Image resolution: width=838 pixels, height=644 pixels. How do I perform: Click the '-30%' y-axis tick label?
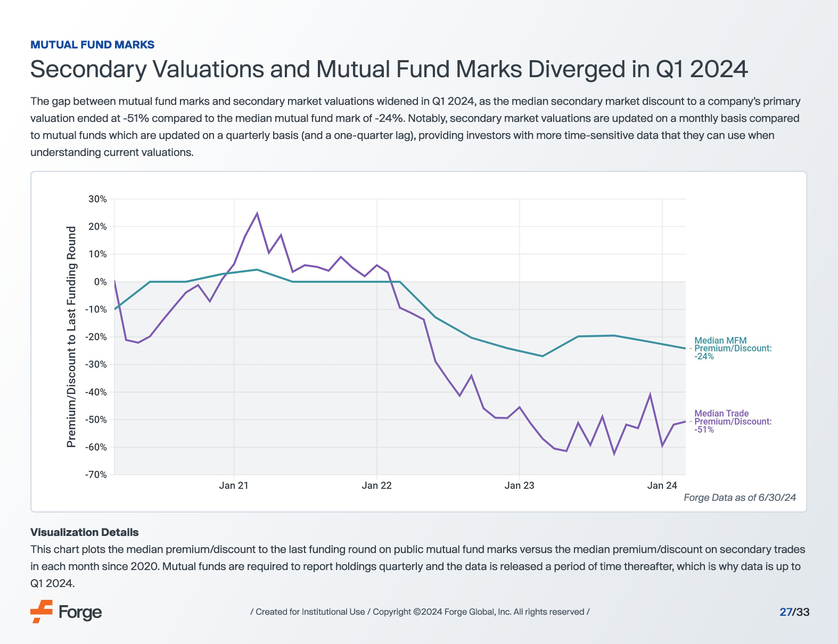(96, 365)
